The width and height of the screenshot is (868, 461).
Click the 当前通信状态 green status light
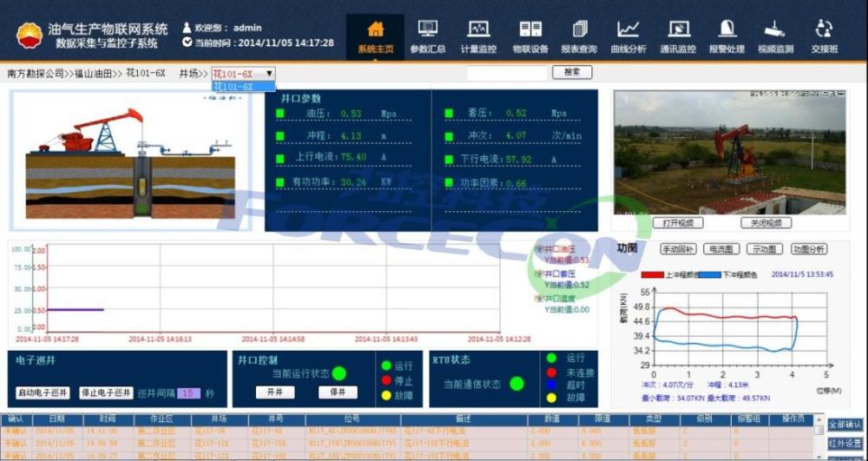pyautogui.click(x=517, y=384)
